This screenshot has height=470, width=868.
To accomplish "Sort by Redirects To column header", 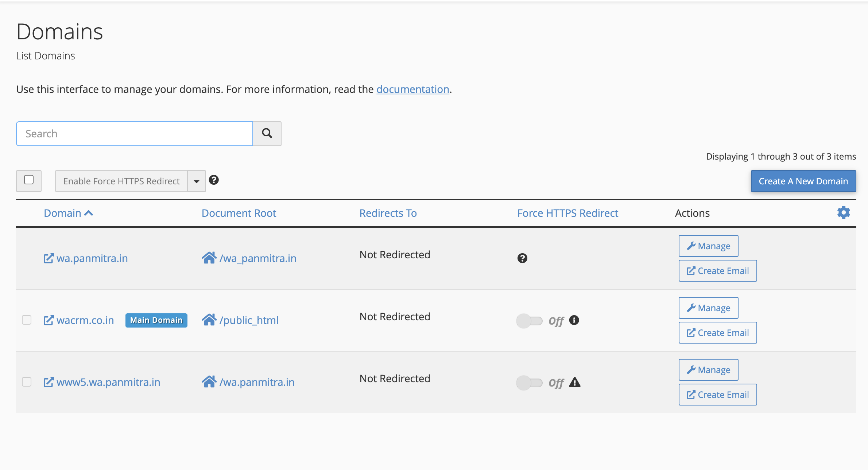I will click(388, 213).
